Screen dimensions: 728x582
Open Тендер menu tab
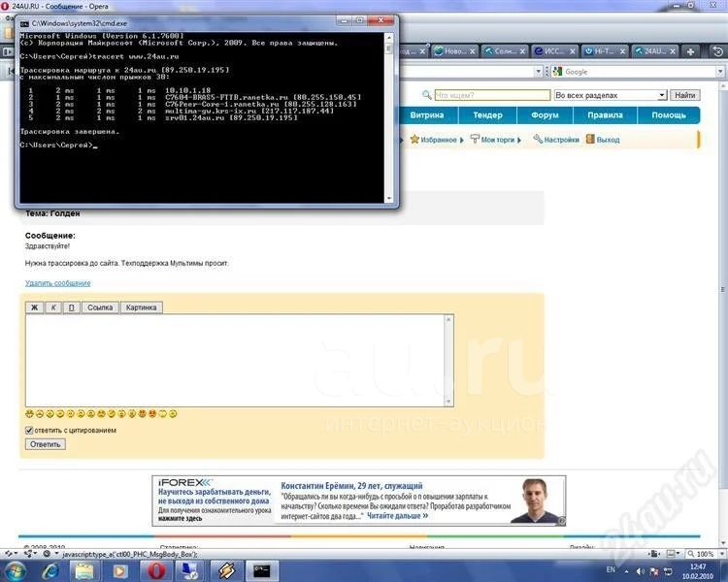[487, 115]
